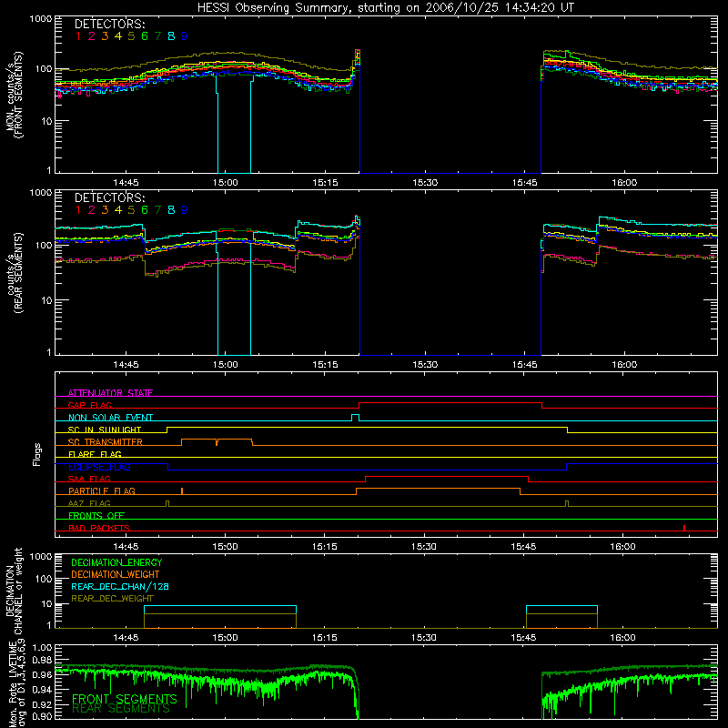Select the GAP FLAG label
The height and width of the screenshot is (728, 728).
coord(89,405)
